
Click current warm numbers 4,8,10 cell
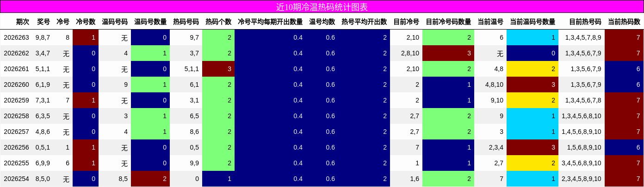[x=490, y=84]
